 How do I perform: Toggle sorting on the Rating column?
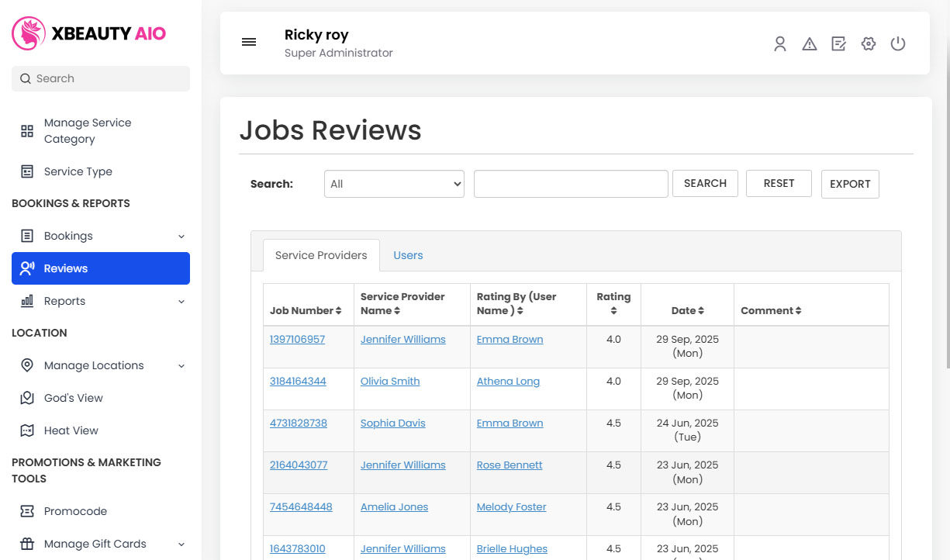[613, 311]
